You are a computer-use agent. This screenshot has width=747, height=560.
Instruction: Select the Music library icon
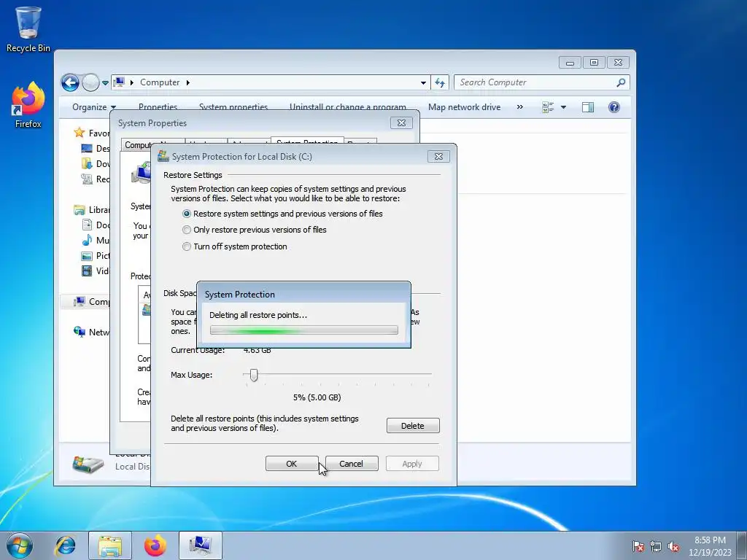point(87,240)
